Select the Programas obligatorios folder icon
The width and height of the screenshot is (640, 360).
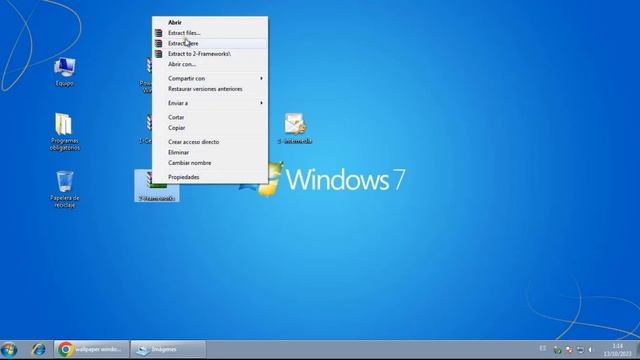point(64,132)
